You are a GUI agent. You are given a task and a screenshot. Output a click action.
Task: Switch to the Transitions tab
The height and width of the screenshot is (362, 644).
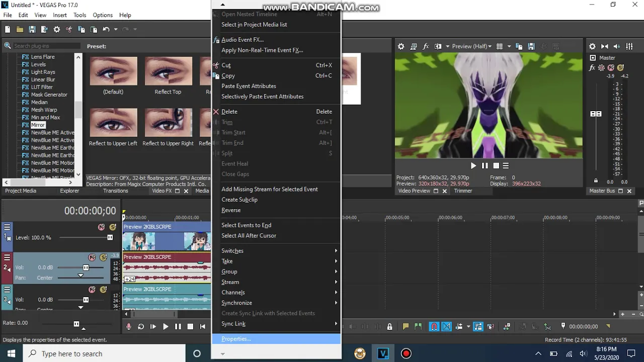116,191
